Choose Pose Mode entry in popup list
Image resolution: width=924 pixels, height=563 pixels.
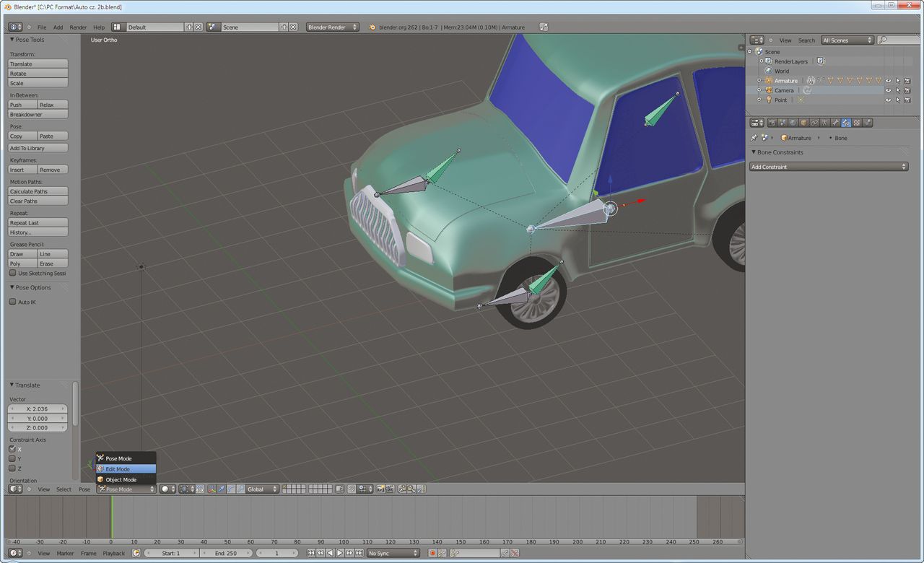[x=126, y=458]
